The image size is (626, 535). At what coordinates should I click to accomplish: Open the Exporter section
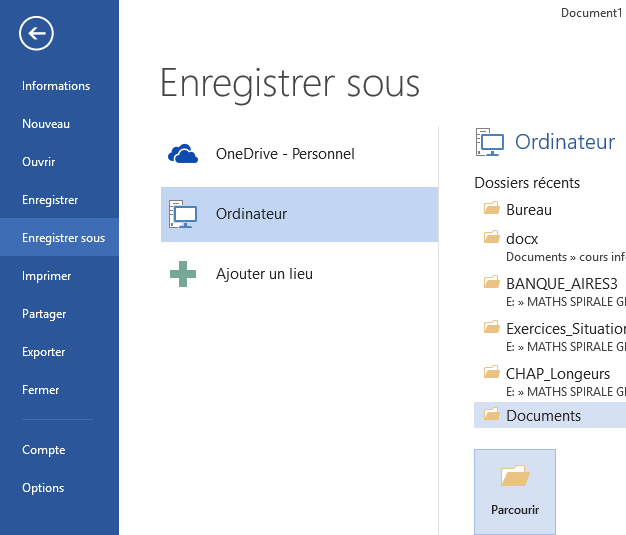(x=43, y=352)
